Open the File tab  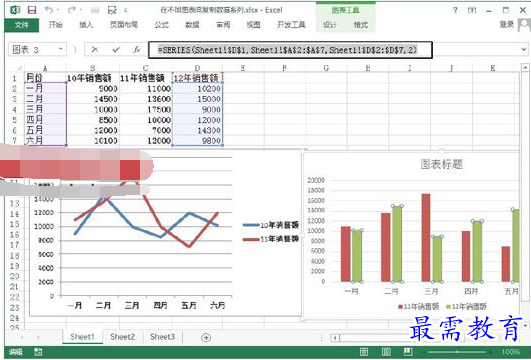[x=22, y=25]
